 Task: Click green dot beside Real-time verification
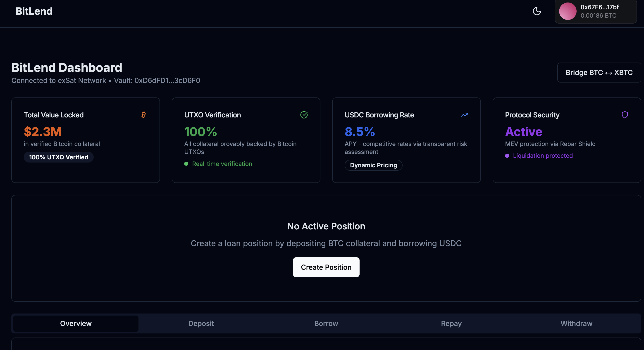(186, 164)
